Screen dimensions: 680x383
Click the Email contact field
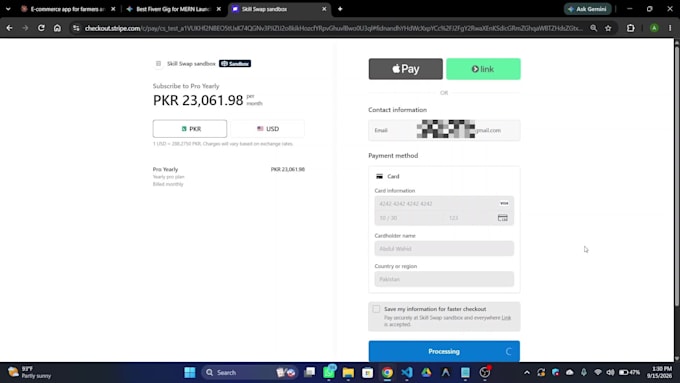[x=444, y=130]
